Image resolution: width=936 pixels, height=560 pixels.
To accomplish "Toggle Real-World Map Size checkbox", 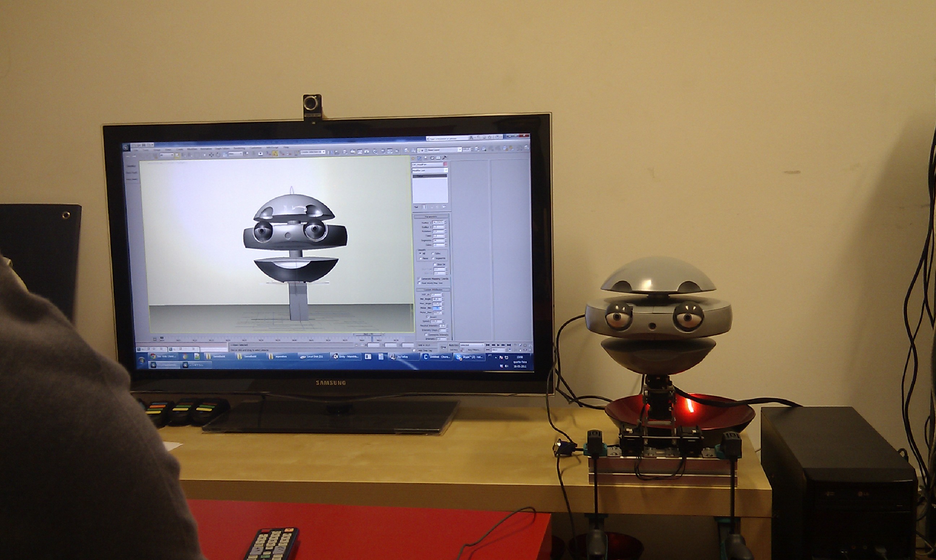I will click(x=420, y=283).
